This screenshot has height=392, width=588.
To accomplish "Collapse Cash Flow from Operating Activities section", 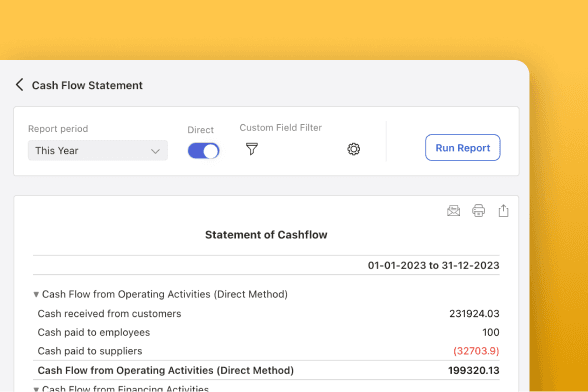I will click(36, 294).
